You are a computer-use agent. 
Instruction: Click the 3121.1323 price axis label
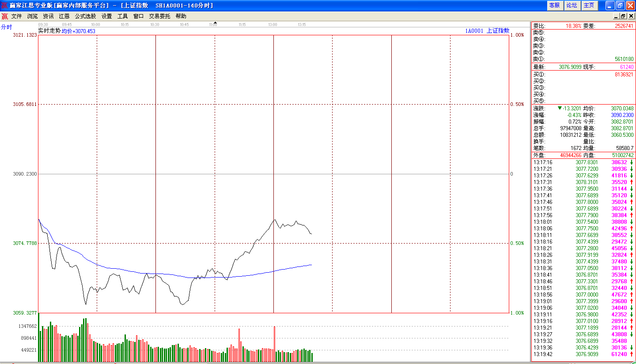[25, 35]
